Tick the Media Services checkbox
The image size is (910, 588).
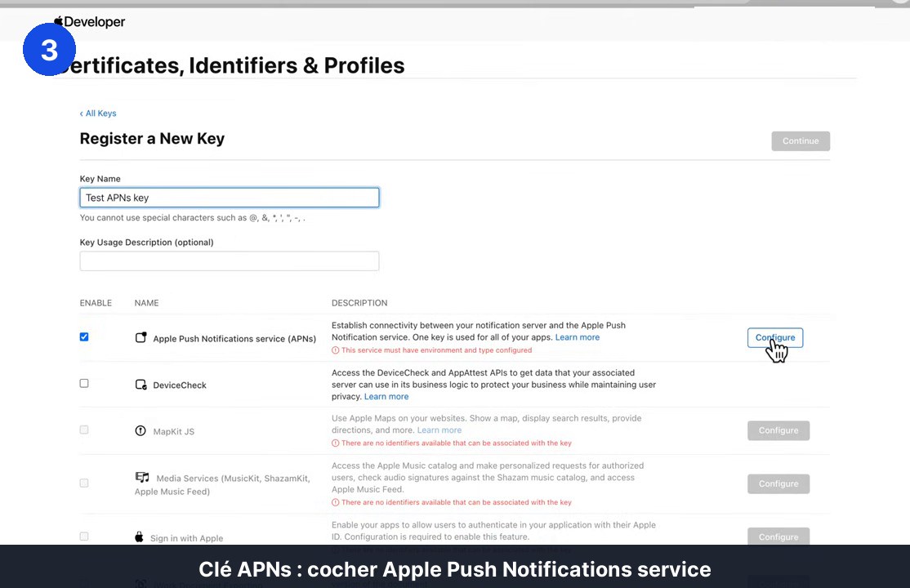pos(84,483)
